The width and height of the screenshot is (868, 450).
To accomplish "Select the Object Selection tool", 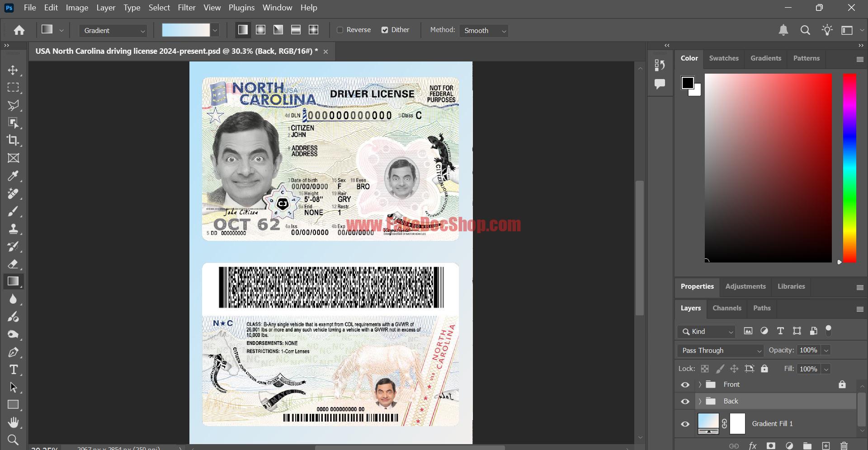I will click(x=13, y=123).
